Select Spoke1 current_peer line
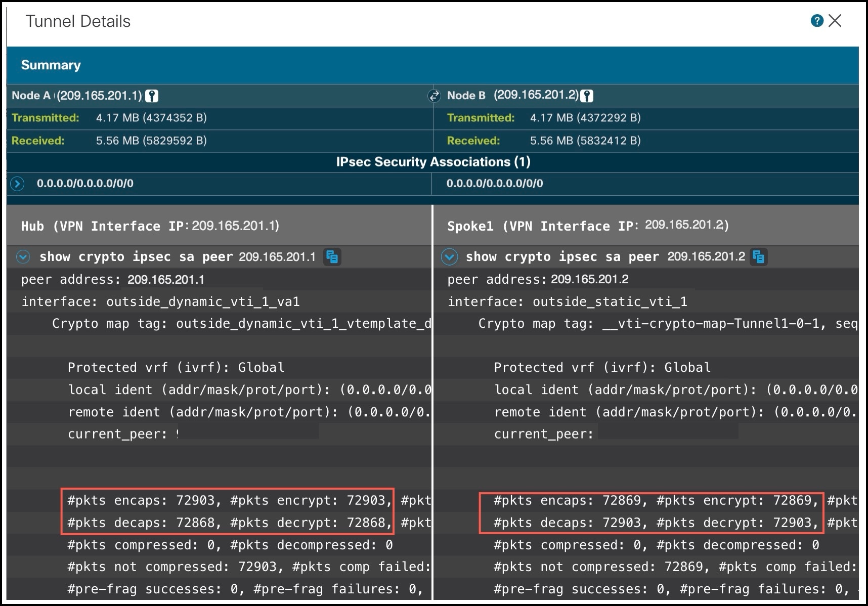Screen dimensions: 868x606 pyautogui.click(x=544, y=434)
